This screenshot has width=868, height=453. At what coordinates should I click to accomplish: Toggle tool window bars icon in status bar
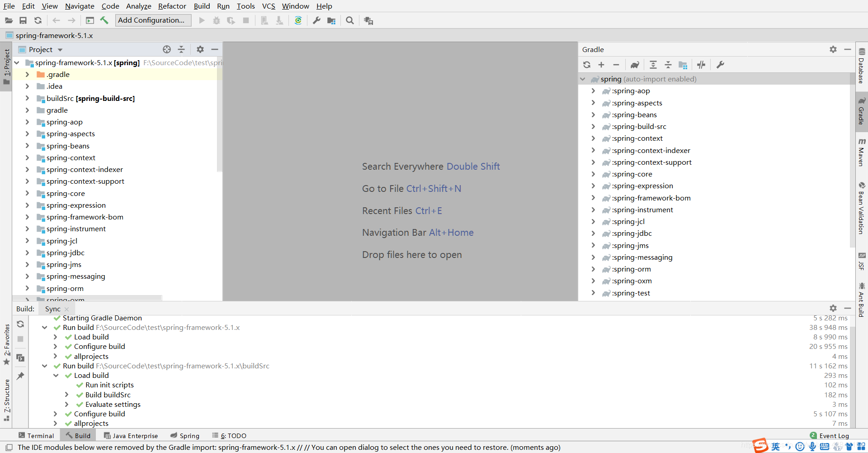[9, 447]
